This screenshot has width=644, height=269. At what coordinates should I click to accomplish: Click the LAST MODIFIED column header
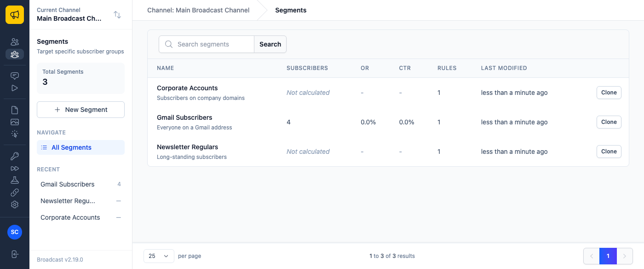coord(504,68)
